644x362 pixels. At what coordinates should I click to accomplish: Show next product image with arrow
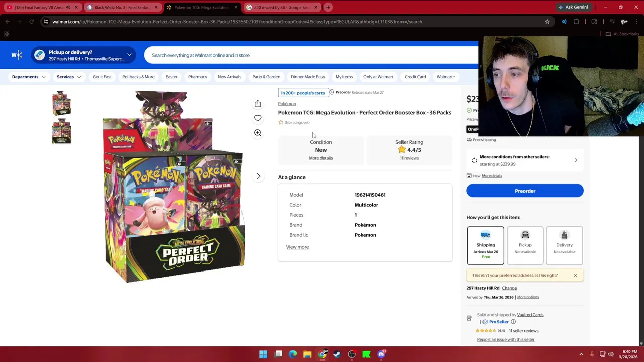(x=258, y=176)
